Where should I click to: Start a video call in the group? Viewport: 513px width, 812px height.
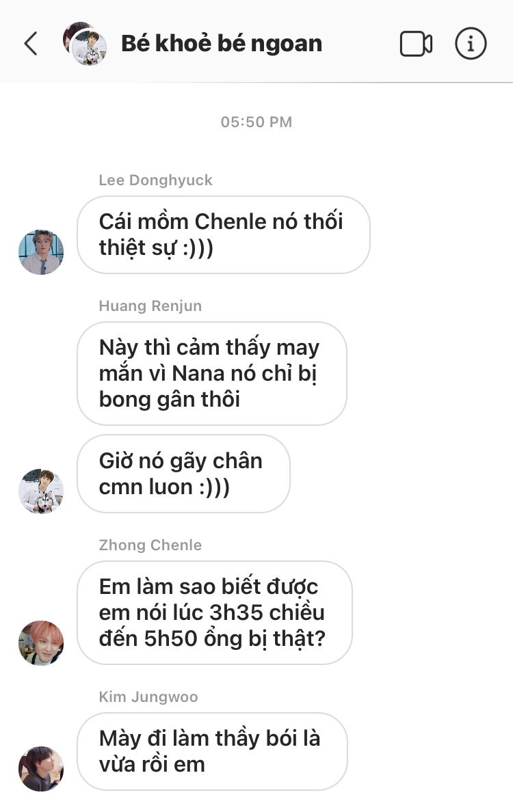[x=416, y=44]
